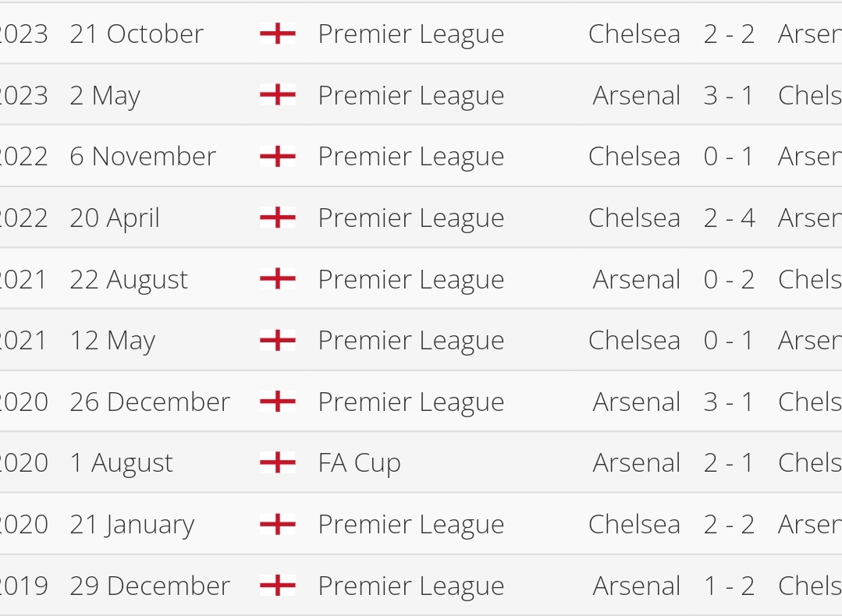Open the 3 - 1 score on 2 May

click(728, 95)
